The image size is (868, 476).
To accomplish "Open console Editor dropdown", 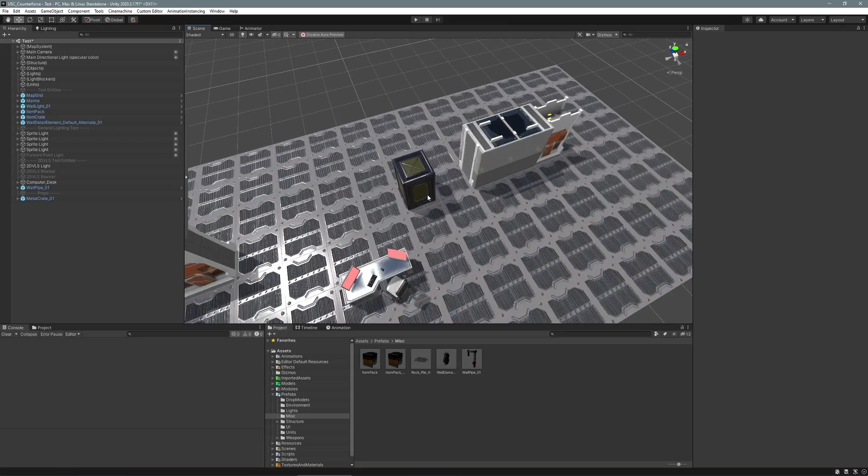I will point(73,334).
